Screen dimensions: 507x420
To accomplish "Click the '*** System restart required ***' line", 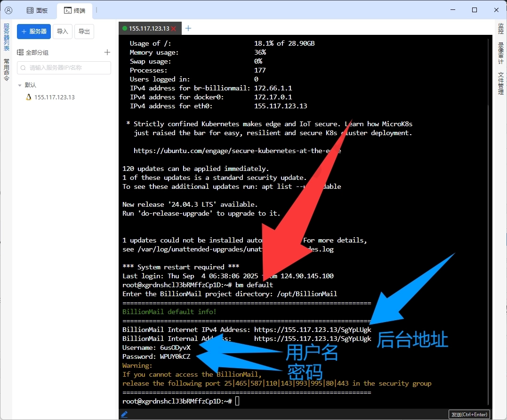I will click(181, 267).
